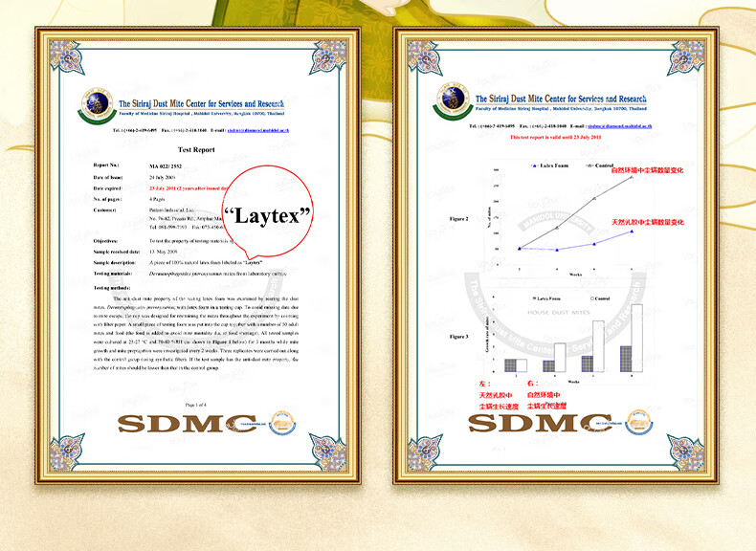Click the "Latex Foam" legend entry in Figure 2
The image size is (756, 551).
pyautogui.click(x=549, y=165)
